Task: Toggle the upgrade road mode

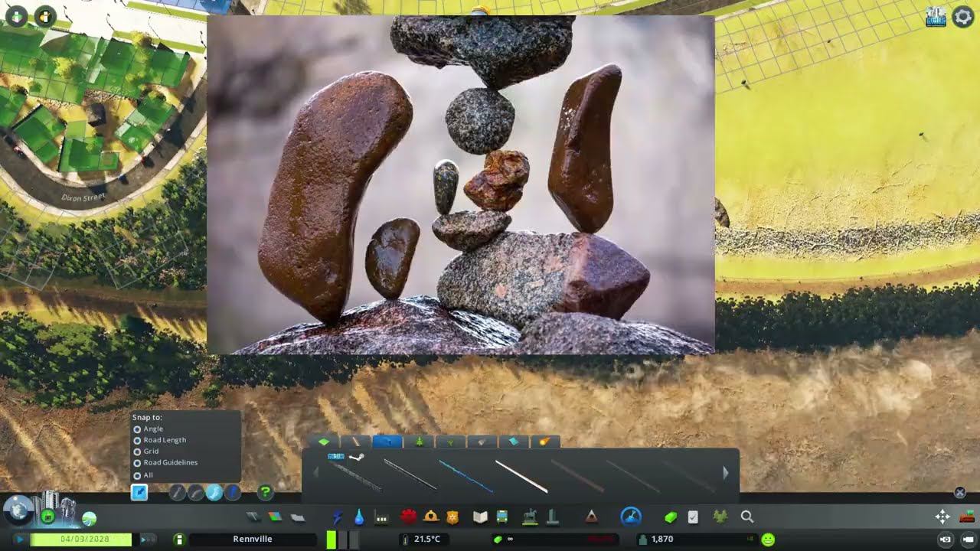Action: [x=233, y=493]
